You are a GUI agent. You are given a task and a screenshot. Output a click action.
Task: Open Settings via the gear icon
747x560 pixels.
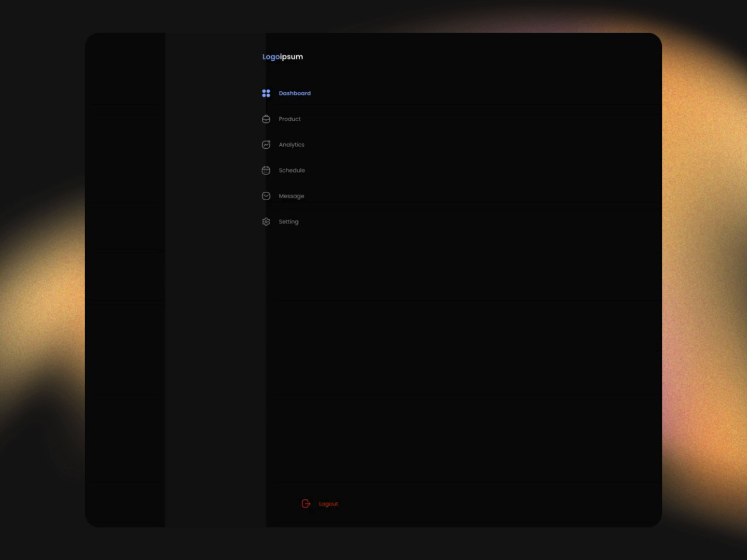(266, 221)
